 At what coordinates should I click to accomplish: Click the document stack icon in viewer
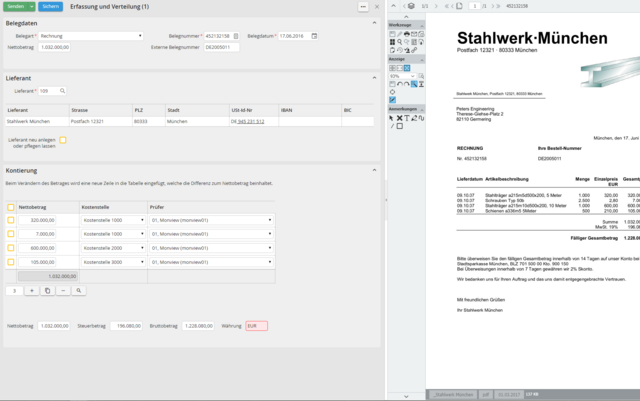tap(411, 6)
